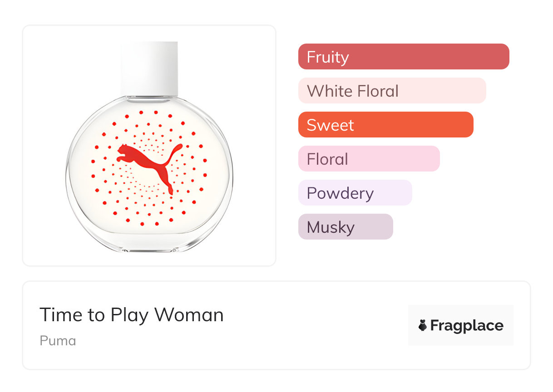The height and width of the screenshot is (392, 553).
Task: Click the Puma brand name text
Action: pos(58,340)
